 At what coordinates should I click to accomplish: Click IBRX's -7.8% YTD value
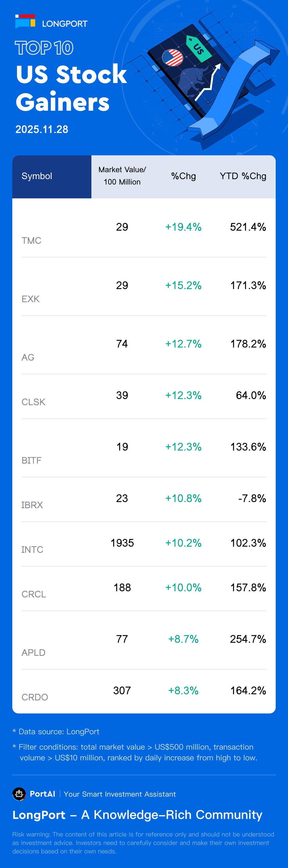252,498
